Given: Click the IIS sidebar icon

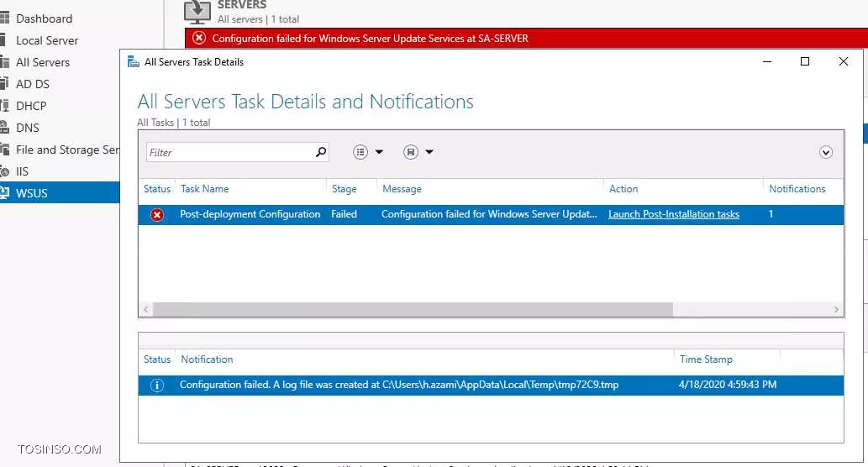Looking at the screenshot, I should coord(4,171).
